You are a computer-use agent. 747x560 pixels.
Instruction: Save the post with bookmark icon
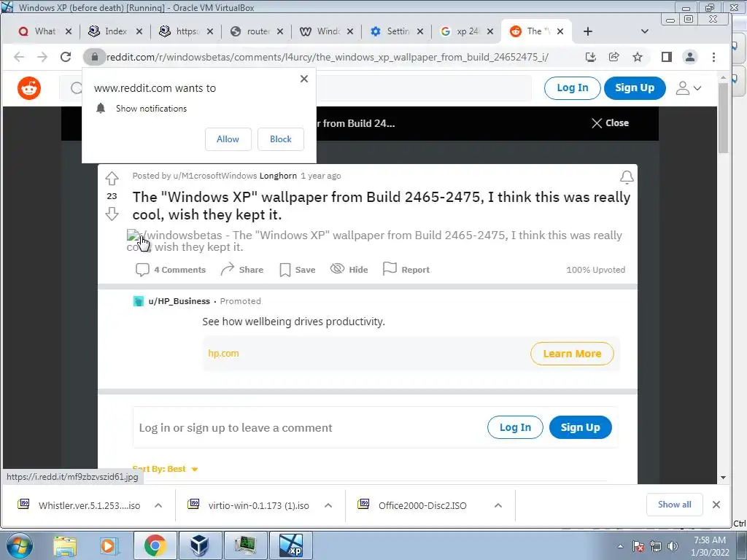[x=298, y=270]
